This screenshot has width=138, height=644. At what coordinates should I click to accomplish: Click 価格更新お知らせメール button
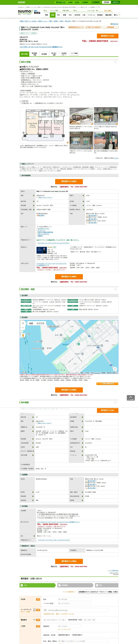(x=76, y=27)
